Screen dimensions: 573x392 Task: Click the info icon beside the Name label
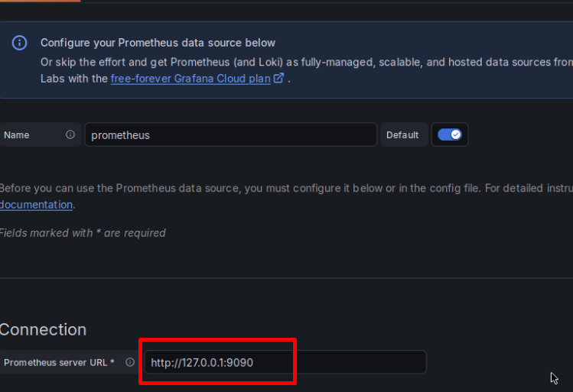point(70,134)
